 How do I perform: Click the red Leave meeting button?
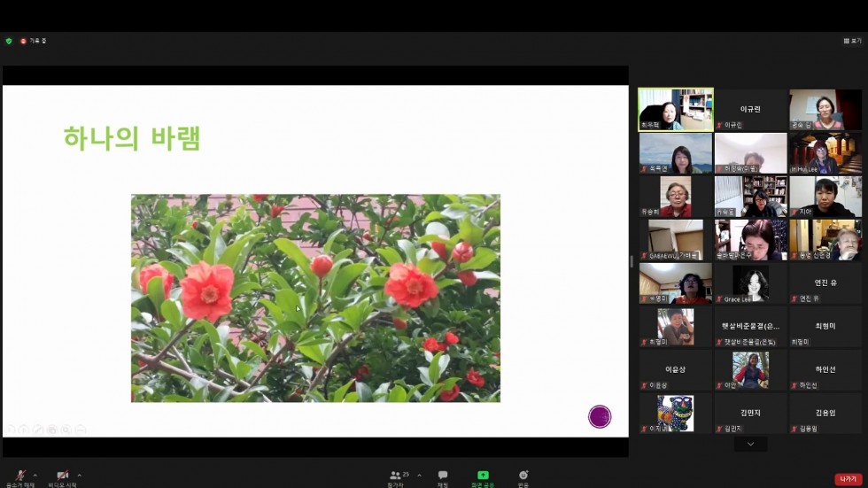click(x=848, y=479)
